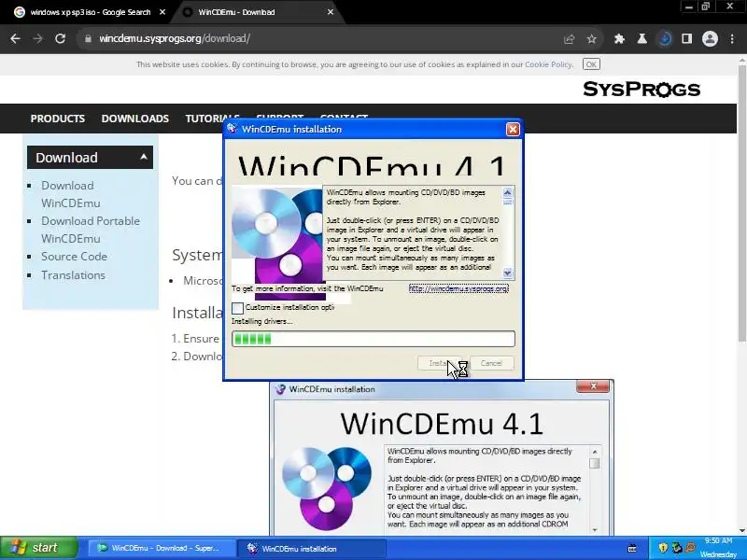Bookmark this page with the star icon

(x=592, y=39)
